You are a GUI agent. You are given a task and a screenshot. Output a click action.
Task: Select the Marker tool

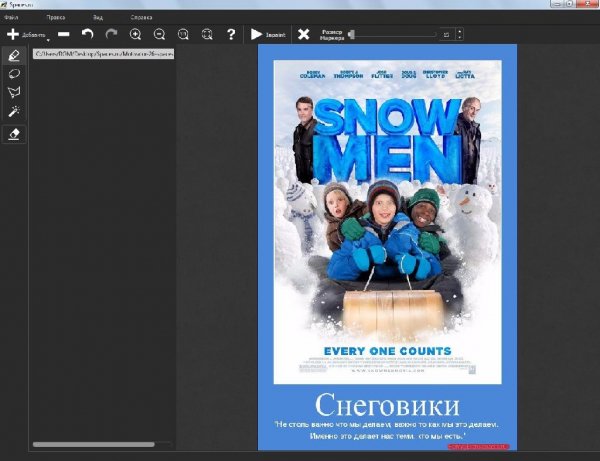pyautogui.click(x=14, y=55)
